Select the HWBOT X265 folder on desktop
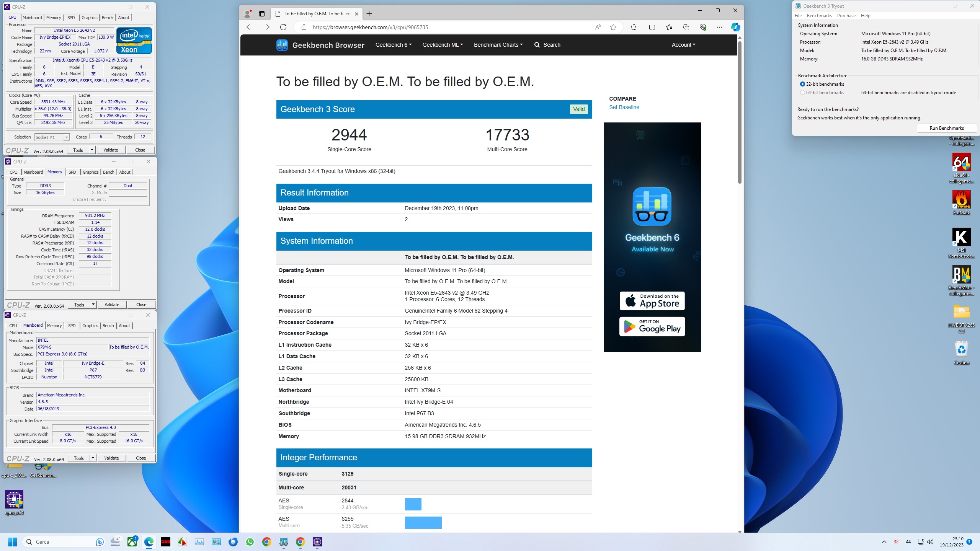The width and height of the screenshot is (980, 551). pos(961,319)
